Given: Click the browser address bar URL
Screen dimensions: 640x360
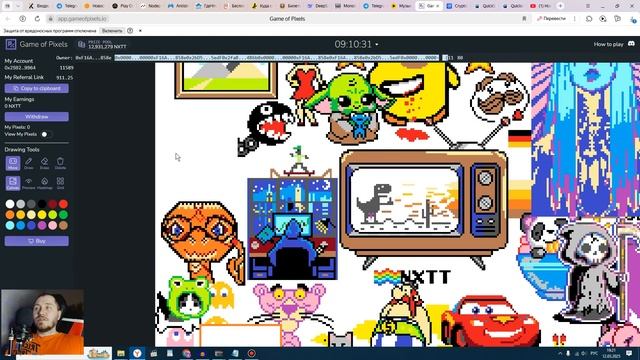Looking at the screenshot, I should (x=82, y=19).
